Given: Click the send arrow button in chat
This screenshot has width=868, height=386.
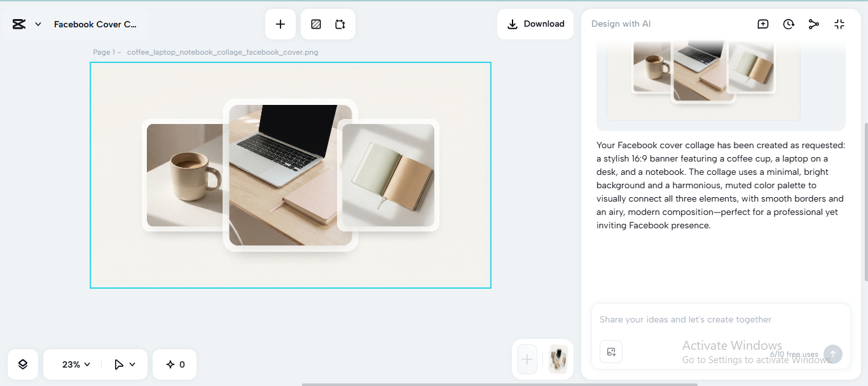Looking at the screenshot, I should 833,354.
